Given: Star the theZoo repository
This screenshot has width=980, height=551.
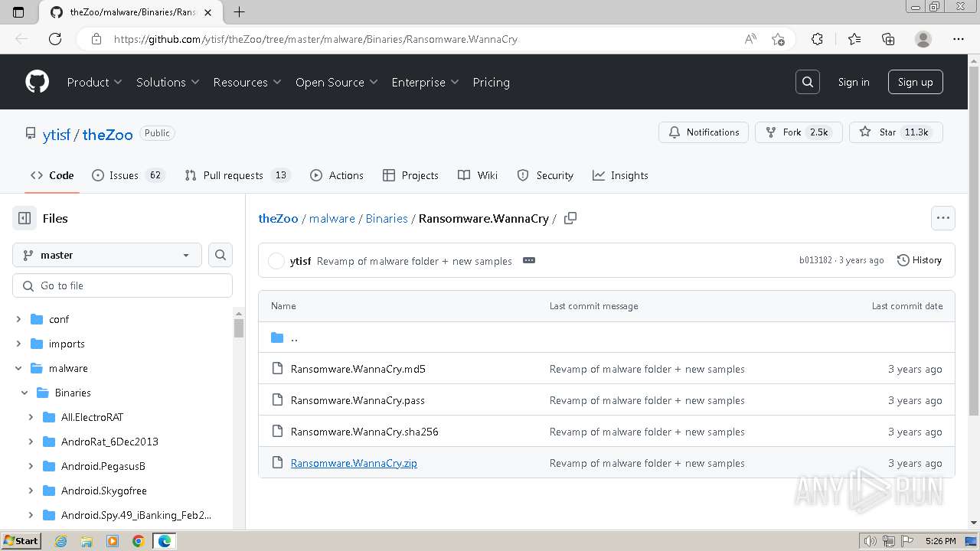Looking at the screenshot, I should coord(895,132).
